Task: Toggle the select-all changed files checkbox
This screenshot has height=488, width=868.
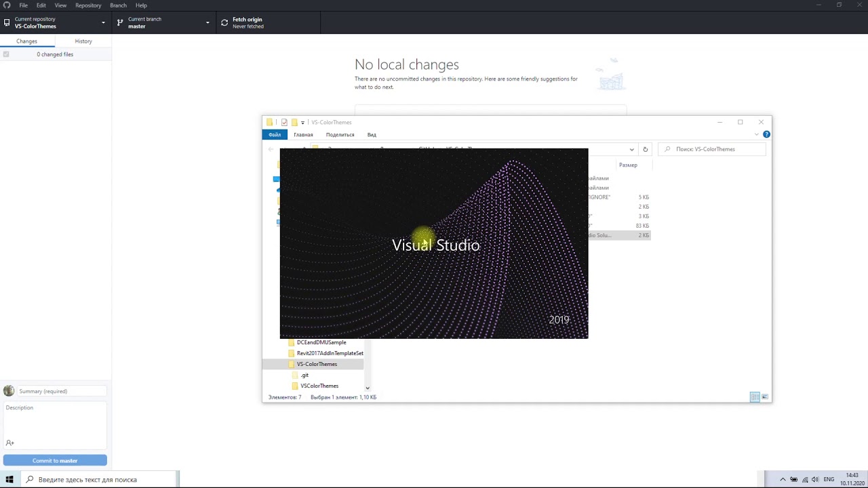Action: point(6,54)
